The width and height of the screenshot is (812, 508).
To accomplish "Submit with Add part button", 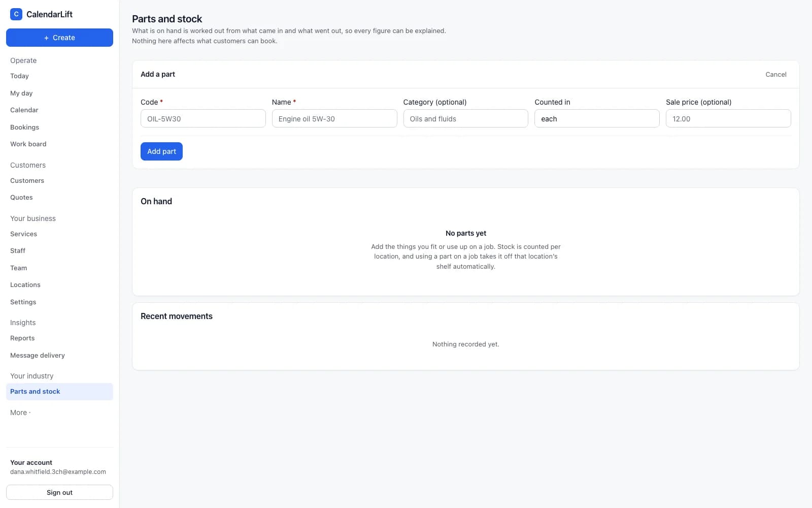I will pyautogui.click(x=161, y=151).
